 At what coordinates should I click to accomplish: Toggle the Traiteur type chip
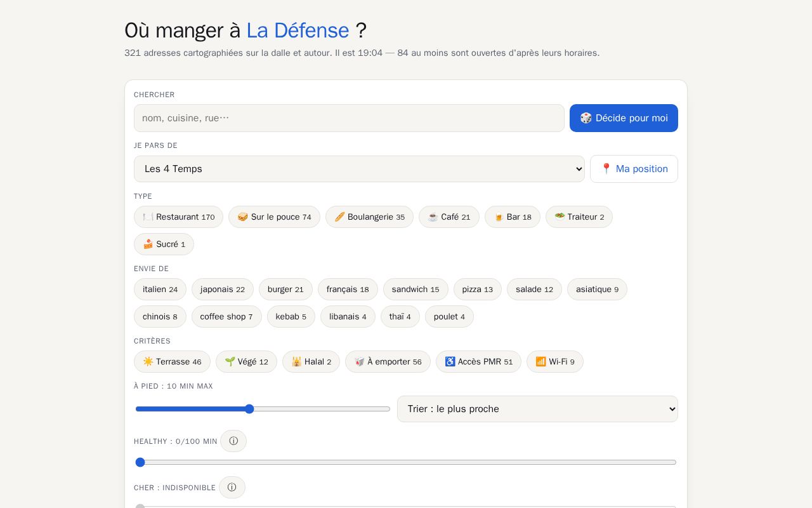click(x=579, y=217)
